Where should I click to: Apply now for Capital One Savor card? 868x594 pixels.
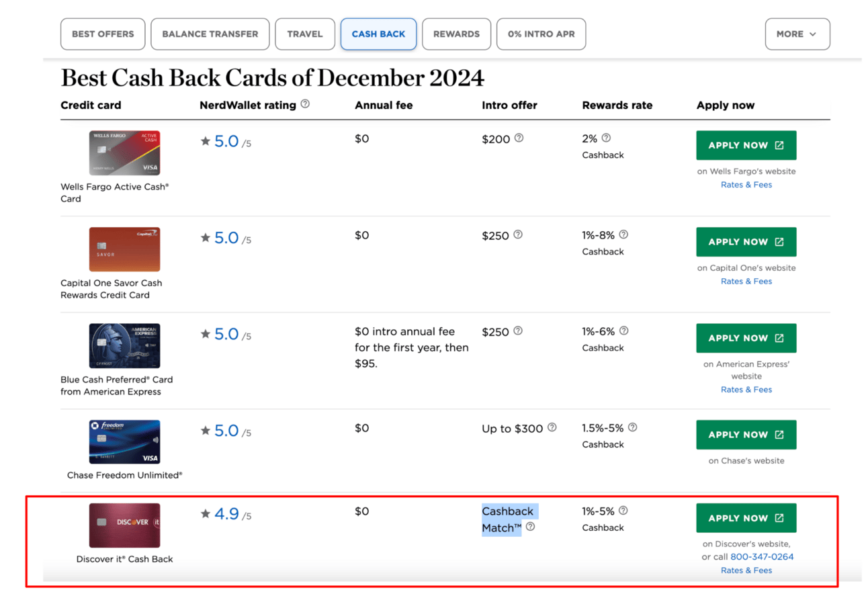(746, 242)
